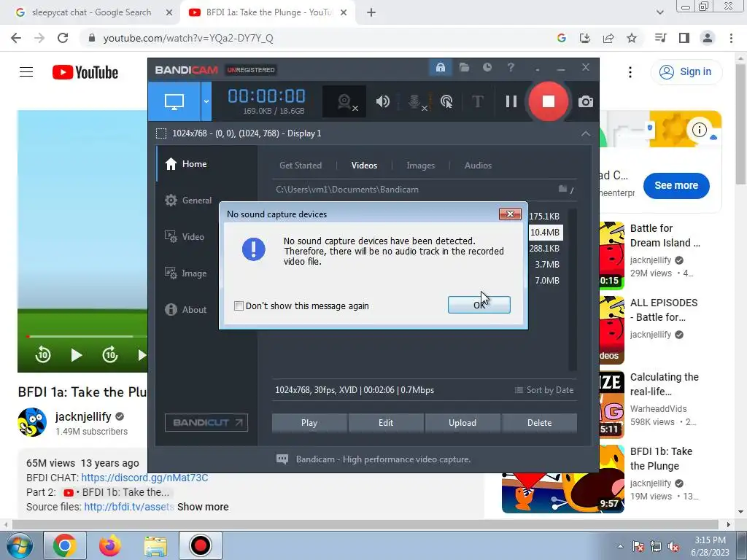This screenshot has height=560, width=747.
Task: Open Sort by Date dropdown
Action: tap(544, 390)
